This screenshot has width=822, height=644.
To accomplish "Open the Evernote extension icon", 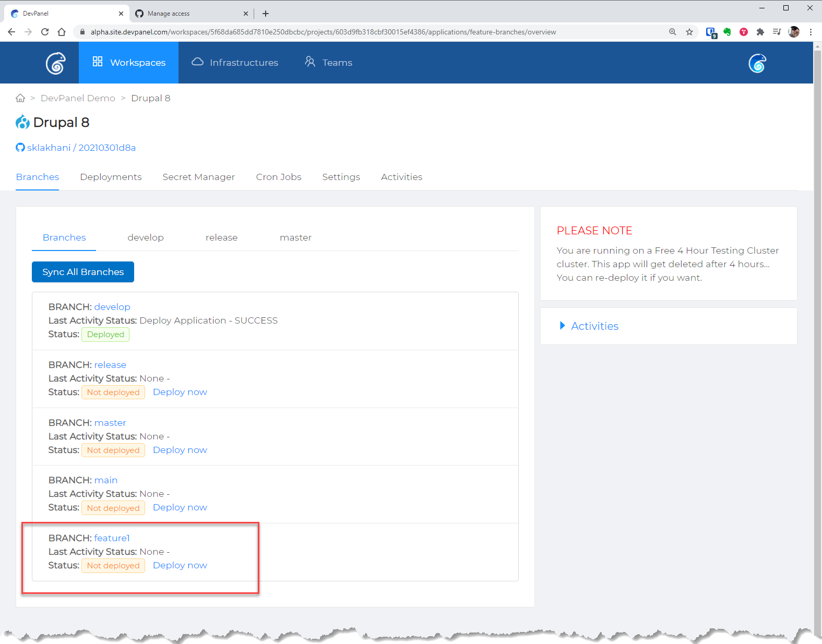I will pos(727,32).
